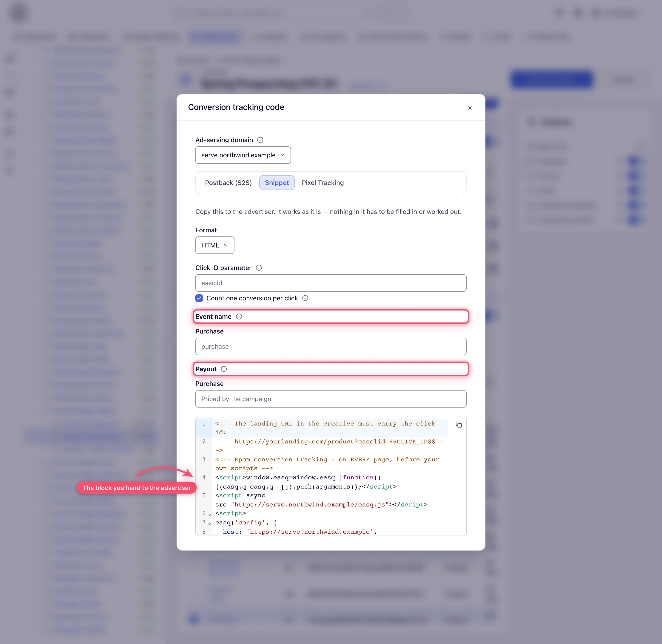The width and height of the screenshot is (662, 644).
Task: Show info about one conversion per click
Action: (x=305, y=298)
